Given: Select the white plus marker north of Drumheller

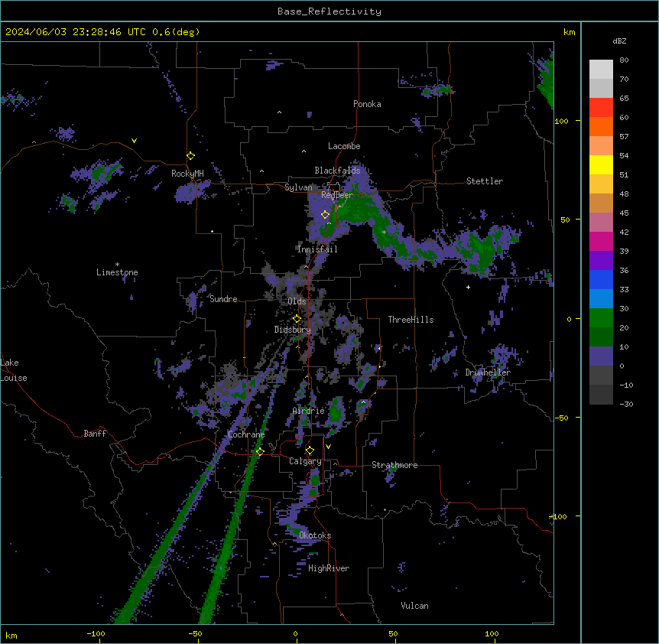Looking at the screenshot, I should tap(468, 287).
